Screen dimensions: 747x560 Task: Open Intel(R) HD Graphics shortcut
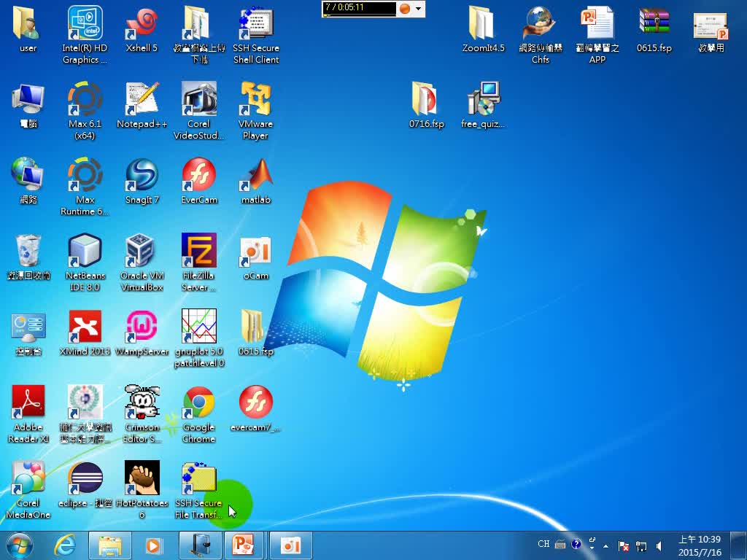(85, 34)
